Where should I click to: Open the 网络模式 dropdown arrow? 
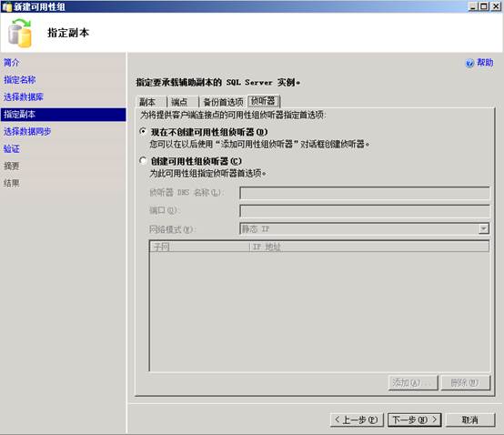[x=483, y=229]
